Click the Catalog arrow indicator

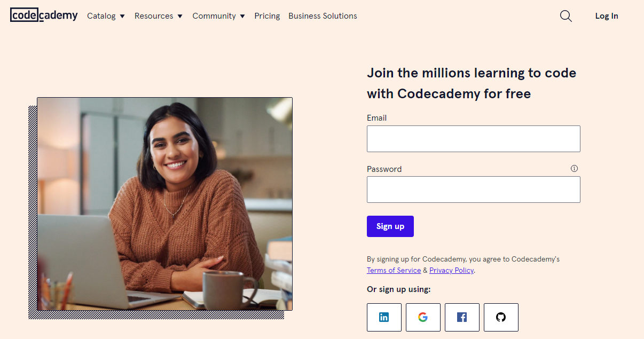click(x=122, y=17)
